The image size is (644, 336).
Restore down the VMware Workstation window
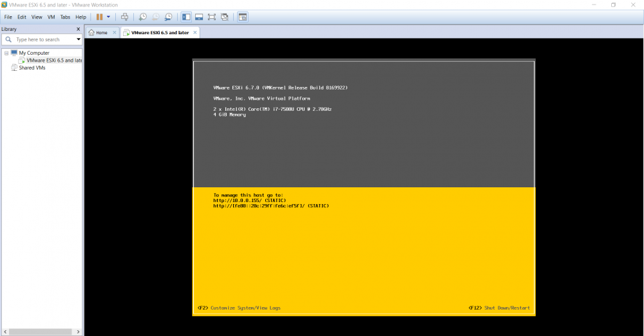tap(613, 5)
